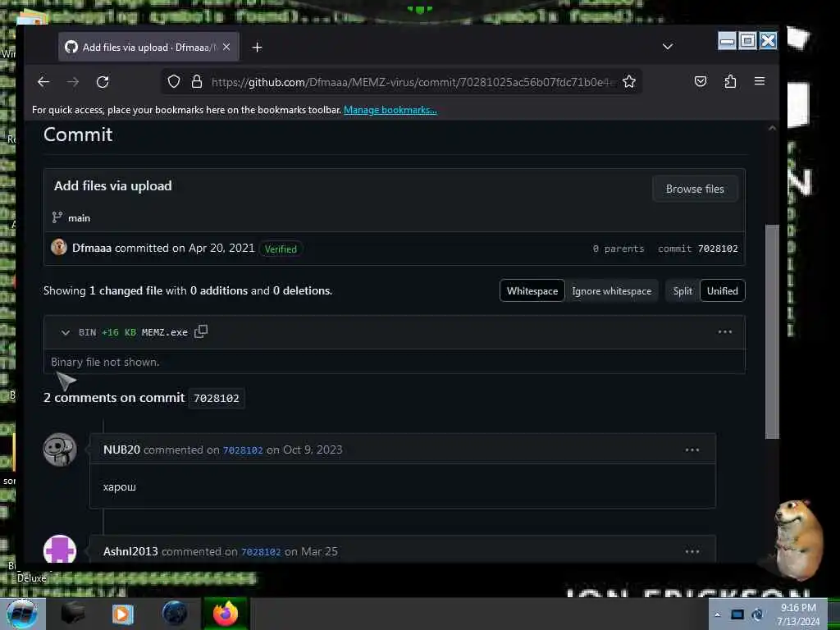The image size is (840, 630).
Task: Click the monitor icon in the system tray
Action: pos(737,614)
